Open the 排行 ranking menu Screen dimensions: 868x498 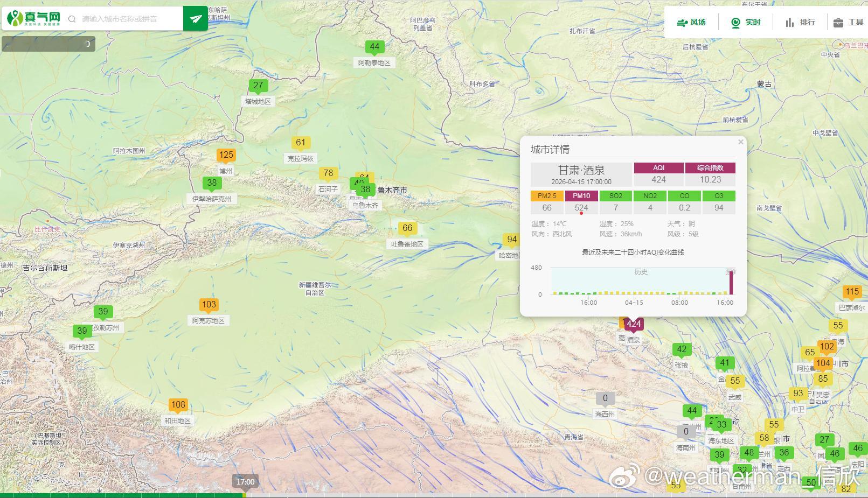pos(800,22)
